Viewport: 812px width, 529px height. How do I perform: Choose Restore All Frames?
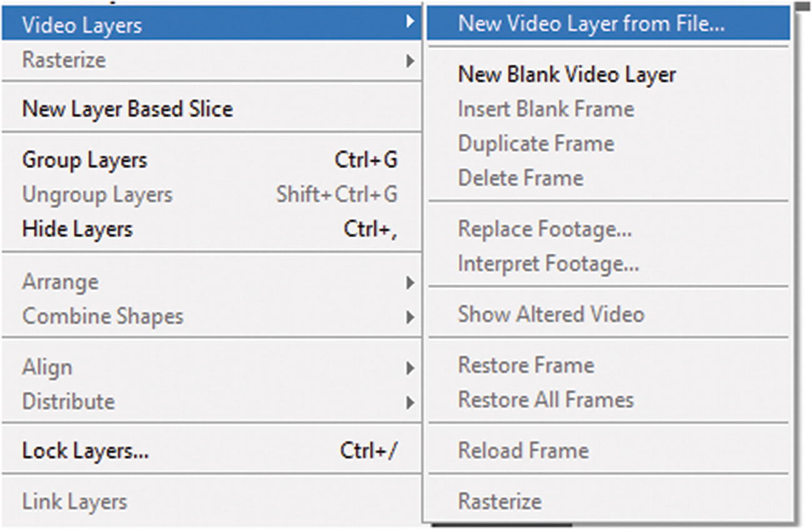click(546, 400)
